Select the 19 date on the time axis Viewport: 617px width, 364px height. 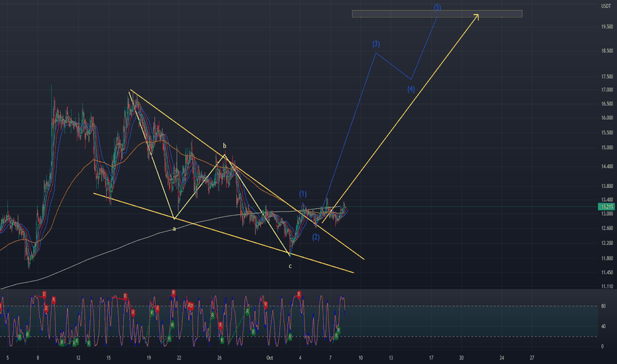[x=149, y=358]
